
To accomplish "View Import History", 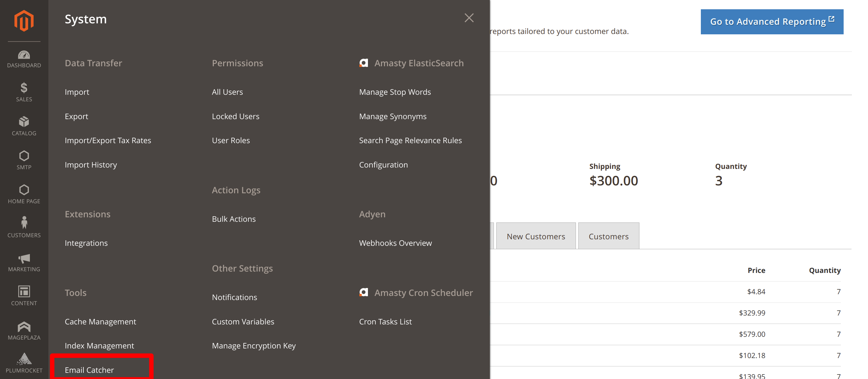I will pyautogui.click(x=91, y=164).
